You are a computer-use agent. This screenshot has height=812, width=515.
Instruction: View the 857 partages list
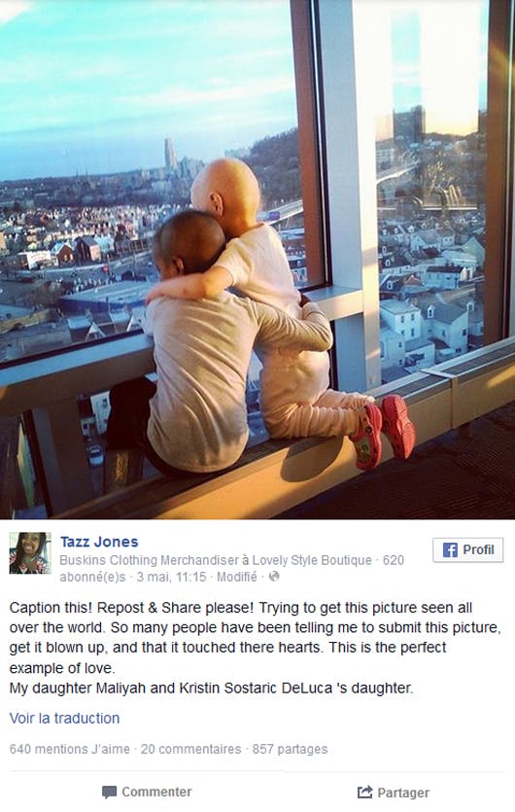click(x=290, y=749)
